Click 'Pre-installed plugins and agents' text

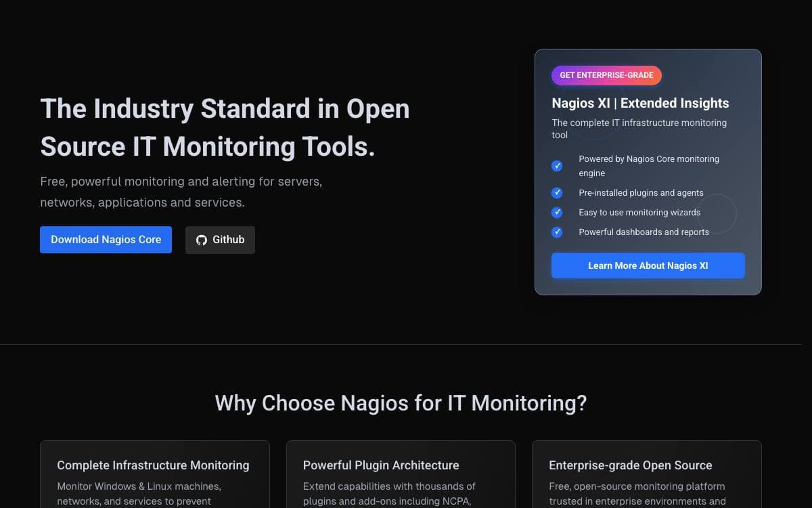(x=641, y=193)
